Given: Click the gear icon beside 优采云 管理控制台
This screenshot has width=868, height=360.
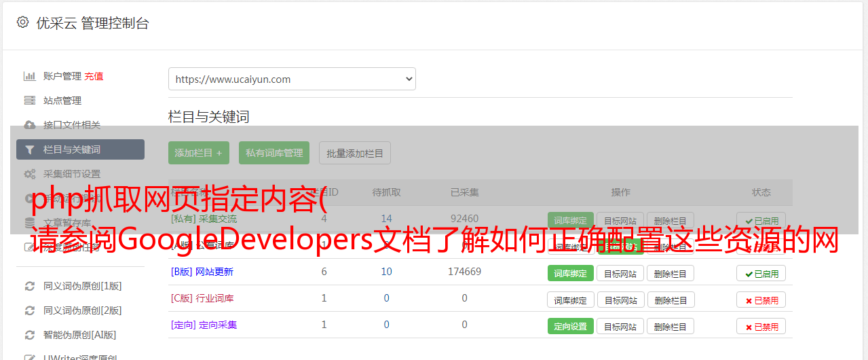Looking at the screenshot, I should pos(23,22).
